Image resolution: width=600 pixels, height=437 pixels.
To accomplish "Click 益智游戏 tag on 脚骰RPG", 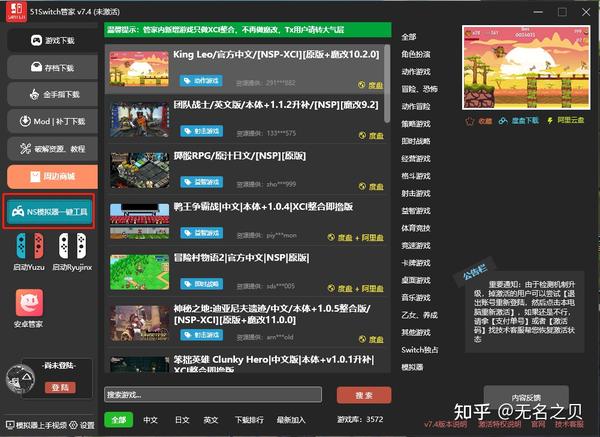I will (x=202, y=182).
